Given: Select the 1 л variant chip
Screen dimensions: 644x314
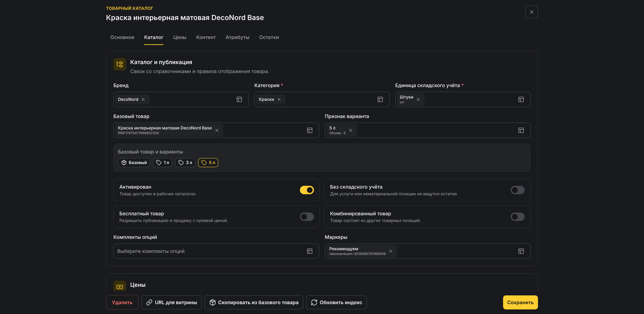Looking at the screenshot, I should 162,163.
